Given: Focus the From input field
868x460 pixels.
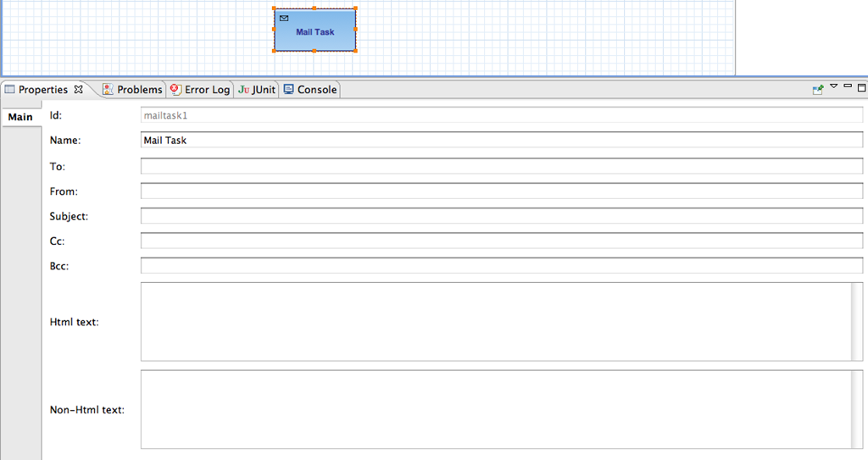Looking at the screenshot, I should pos(502,191).
